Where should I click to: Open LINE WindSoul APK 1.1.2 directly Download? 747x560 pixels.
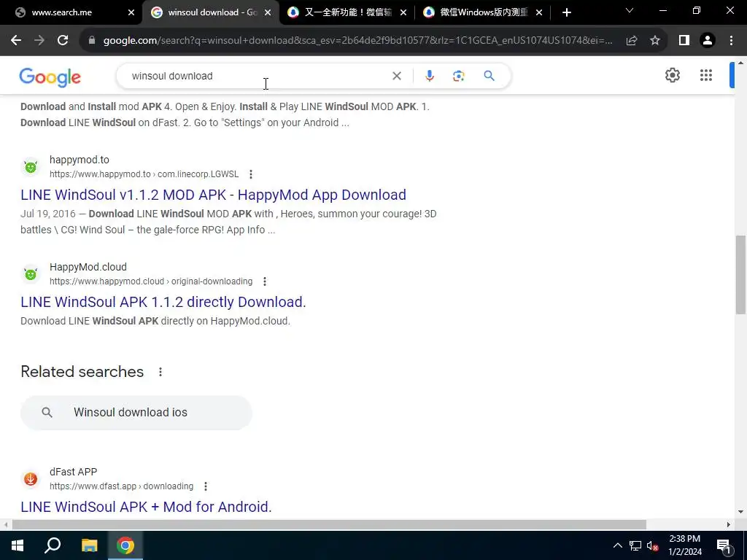163,302
